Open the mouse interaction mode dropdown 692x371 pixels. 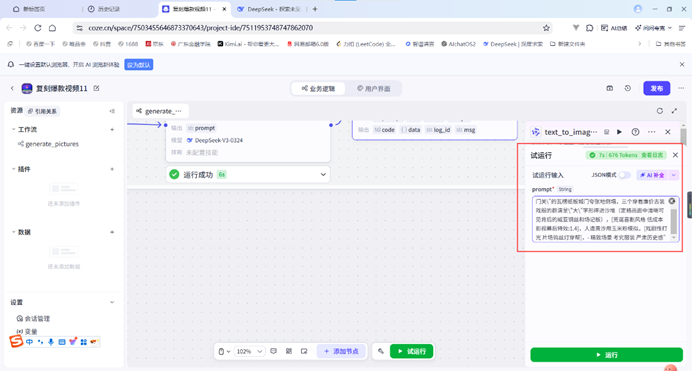(x=224, y=351)
